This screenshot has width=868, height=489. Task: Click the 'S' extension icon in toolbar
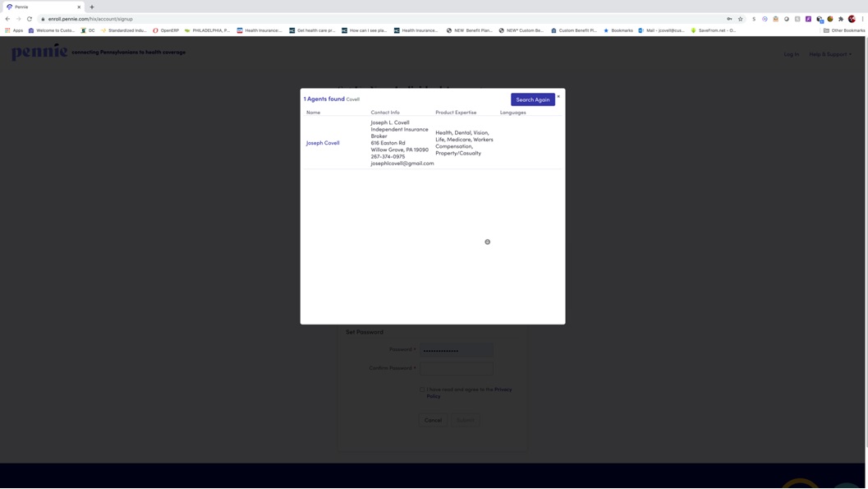click(x=753, y=19)
